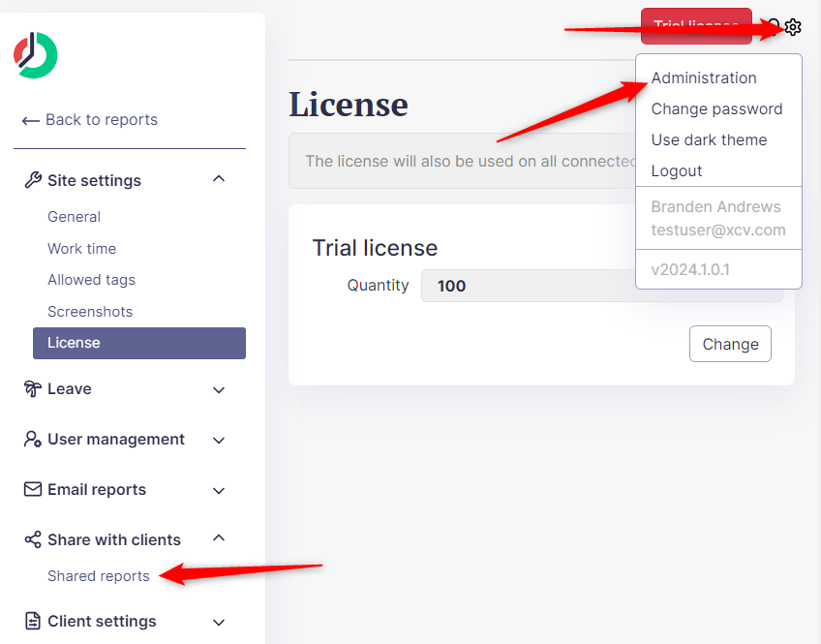Screen dimensions: 821x644
Task: Select Administration from the dropdown menu
Action: [x=704, y=78]
